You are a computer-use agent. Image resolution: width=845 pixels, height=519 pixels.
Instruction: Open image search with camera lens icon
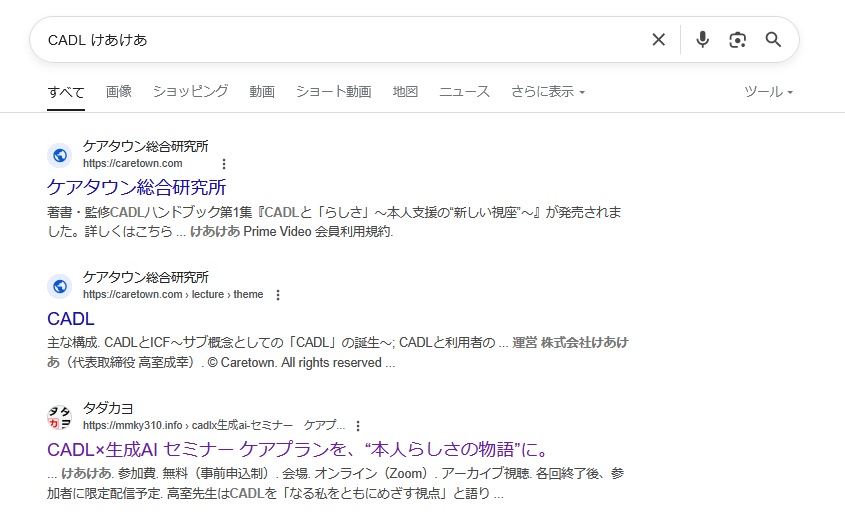coord(738,39)
